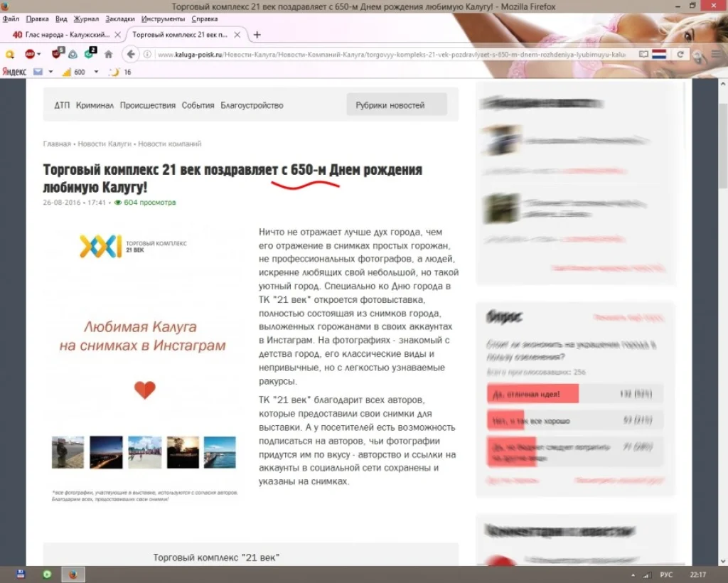728x583 pixels.
Task: Open the Криминал news category link
Action: [x=95, y=105]
